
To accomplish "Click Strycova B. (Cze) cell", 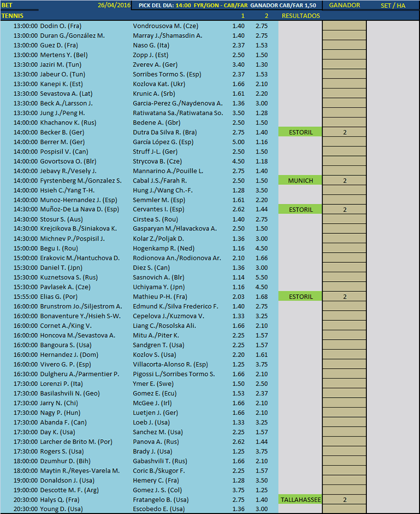I will 157,161.
